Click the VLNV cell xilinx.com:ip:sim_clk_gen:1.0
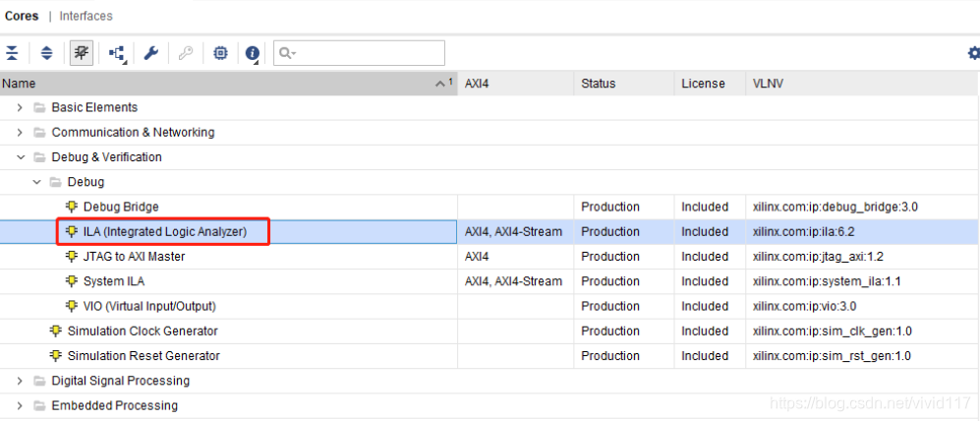980x421 pixels. (832, 331)
